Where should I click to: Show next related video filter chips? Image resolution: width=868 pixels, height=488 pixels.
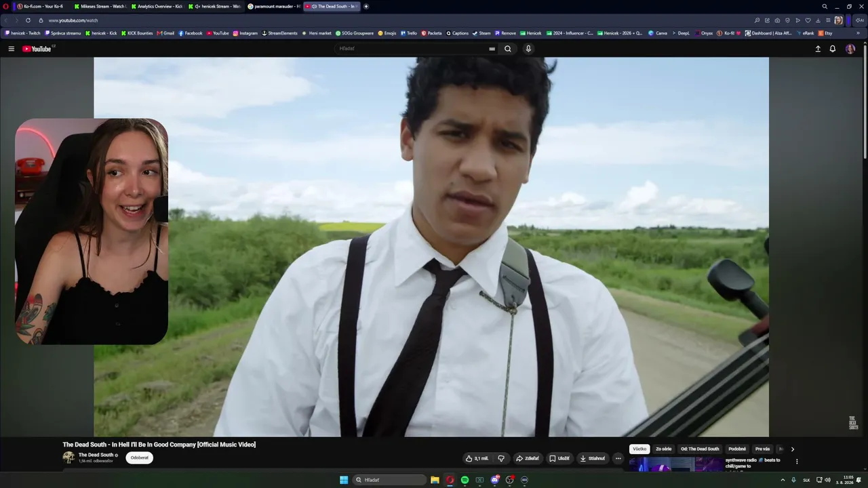[792, 449]
